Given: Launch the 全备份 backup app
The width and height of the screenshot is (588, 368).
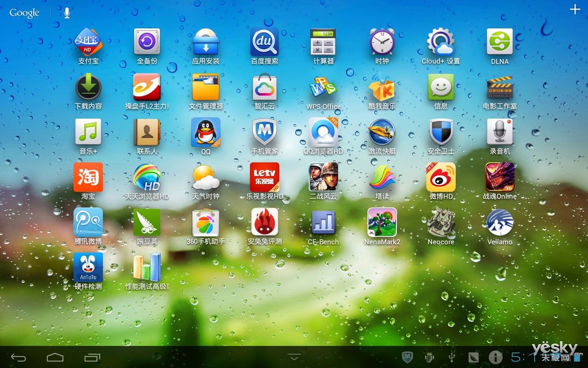Looking at the screenshot, I should coord(147,42).
